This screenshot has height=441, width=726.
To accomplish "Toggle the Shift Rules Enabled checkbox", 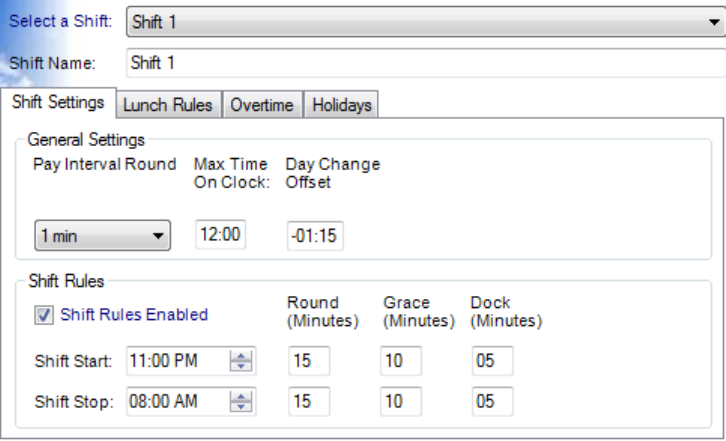I will (44, 315).
